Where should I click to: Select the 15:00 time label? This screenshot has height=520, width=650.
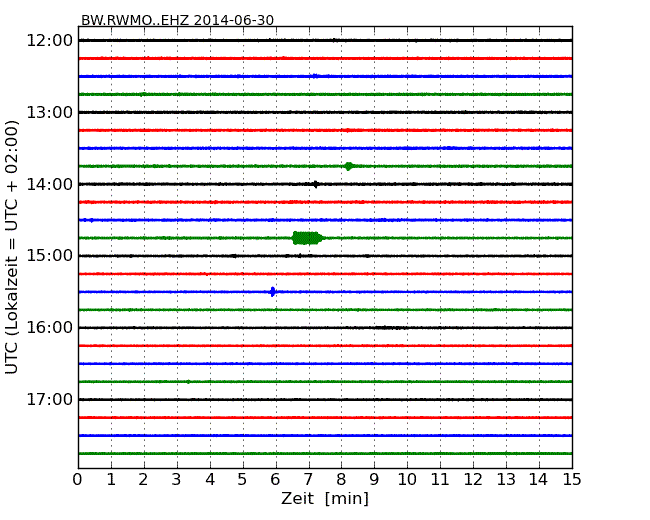click(x=49, y=255)
